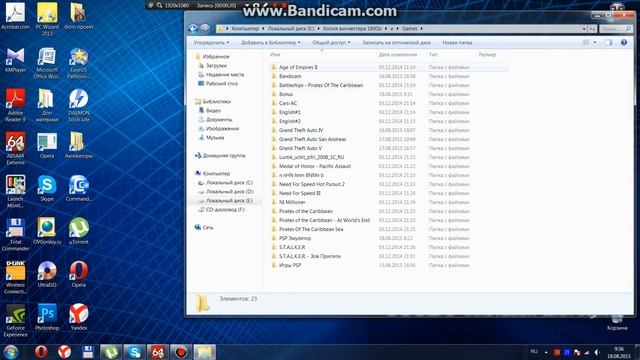Select the Grand Theft Auto V folder
The image size is (640, 360).
click(300, 148)
